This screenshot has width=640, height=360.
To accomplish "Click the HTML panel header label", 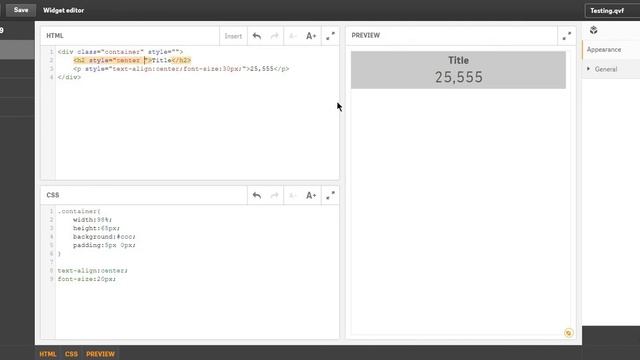I will pyautogui.click(x=55, y=36).
